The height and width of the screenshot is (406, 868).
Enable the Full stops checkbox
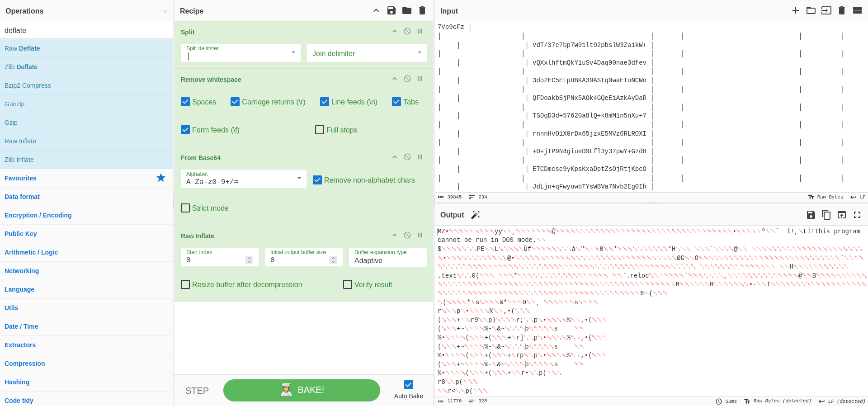tap(320, 130)
